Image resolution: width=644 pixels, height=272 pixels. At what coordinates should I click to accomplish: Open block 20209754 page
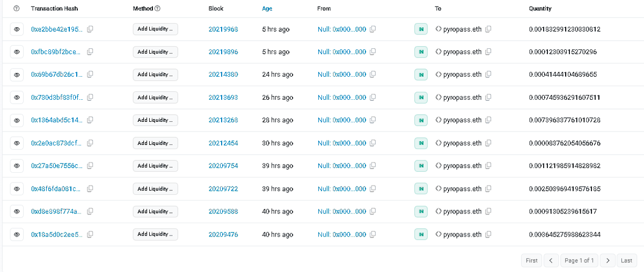(223, 166)
